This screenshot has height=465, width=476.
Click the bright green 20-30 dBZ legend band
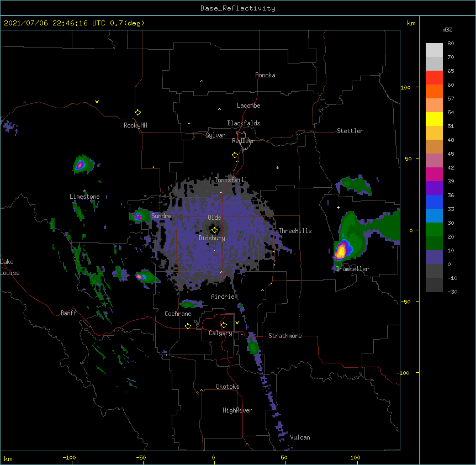point(434,230)
